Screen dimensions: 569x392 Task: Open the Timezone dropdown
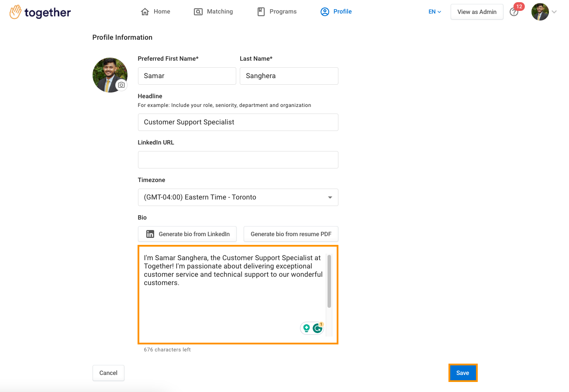pyautogui.click(x=238, y=197)
